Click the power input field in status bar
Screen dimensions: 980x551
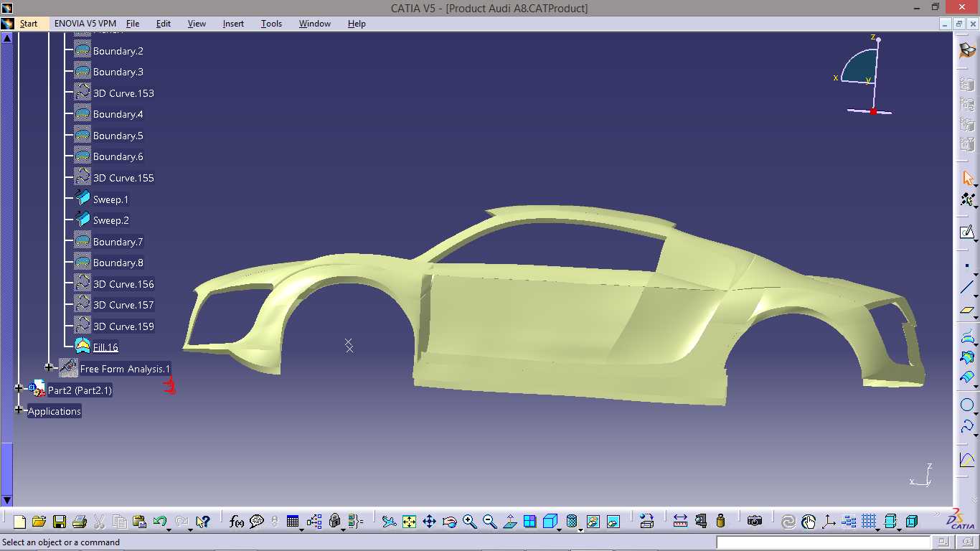click(x=823, y=542)
